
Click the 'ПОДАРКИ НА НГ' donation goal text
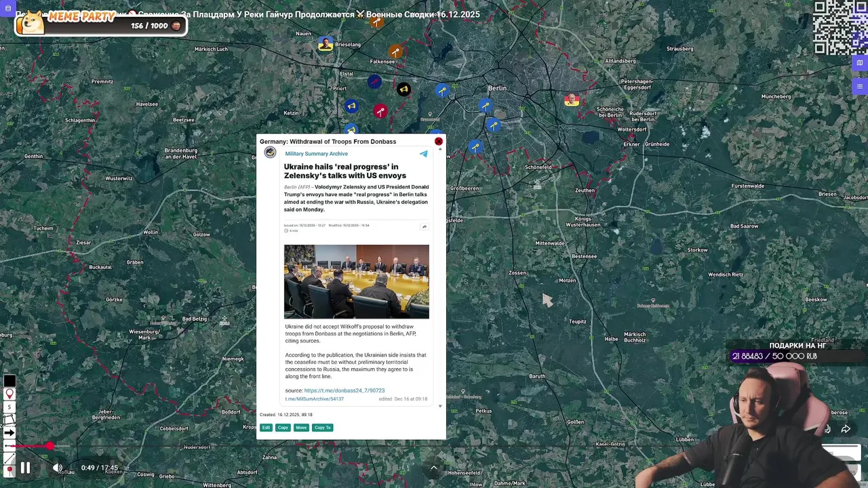coord(797,346)
